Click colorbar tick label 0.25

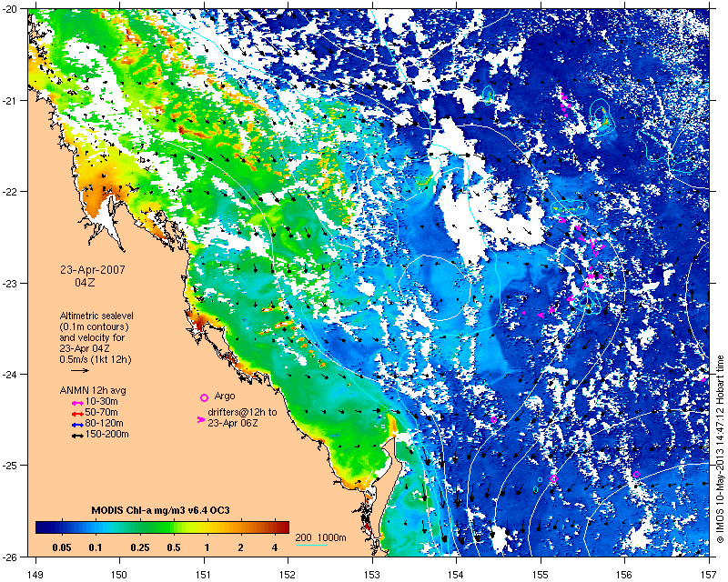[x=140, y=547]
